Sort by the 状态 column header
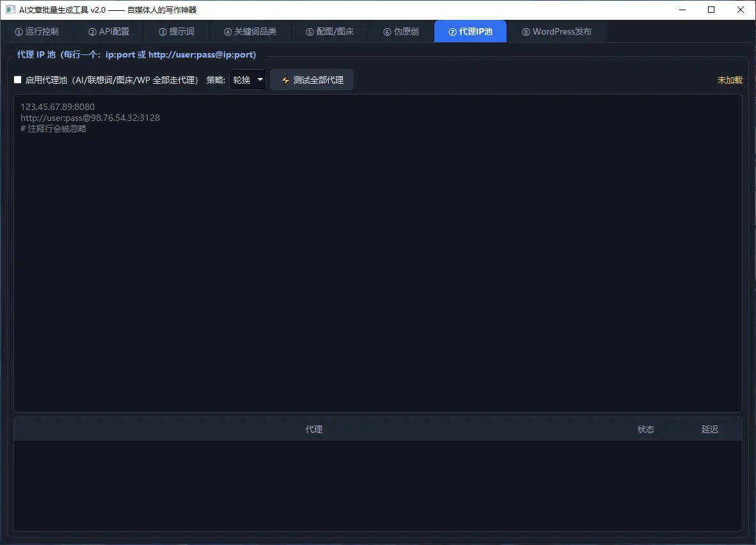This screenshot has height=545, width=756. coord(645,429)
